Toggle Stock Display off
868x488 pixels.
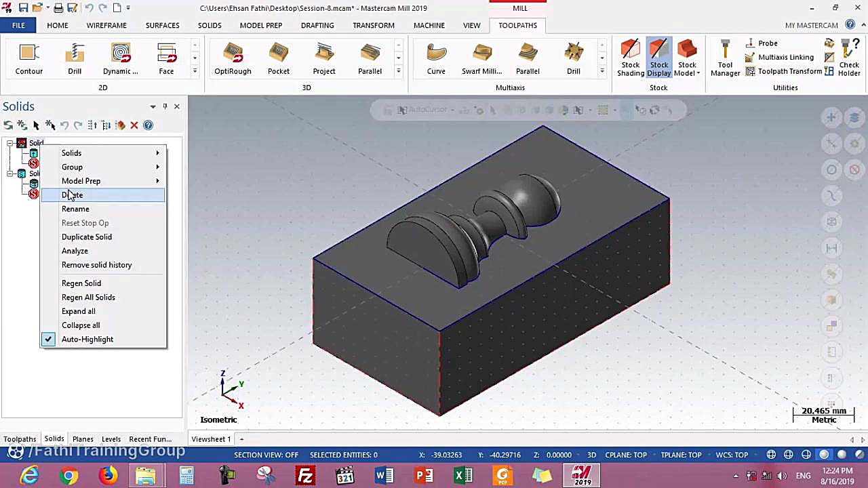click(x=658, y=58)
